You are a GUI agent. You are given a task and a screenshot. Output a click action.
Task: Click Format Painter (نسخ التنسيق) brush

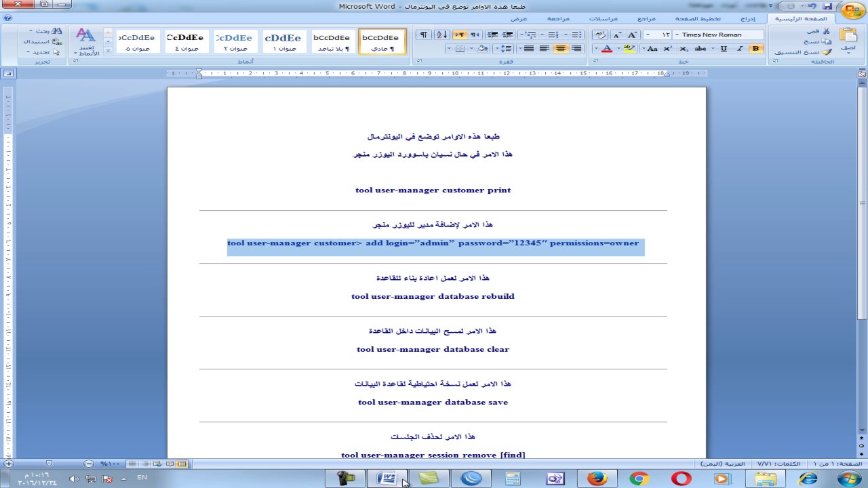pyautogui.click(x=827, y=52)
